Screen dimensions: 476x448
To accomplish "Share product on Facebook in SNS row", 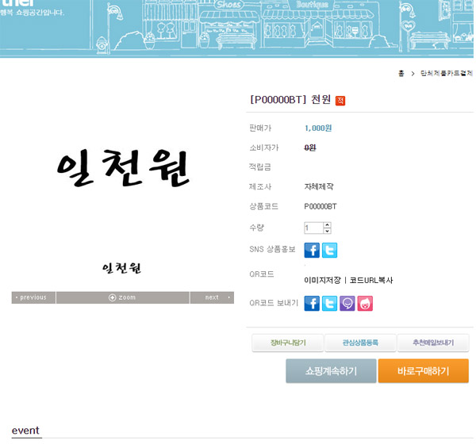I will pos(312,251).
